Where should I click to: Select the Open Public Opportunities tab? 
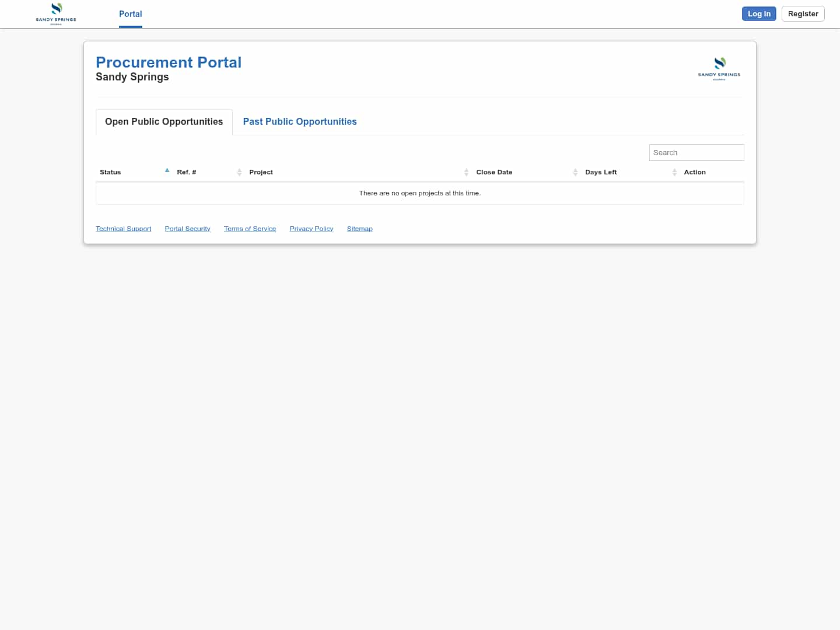point(164,121)
